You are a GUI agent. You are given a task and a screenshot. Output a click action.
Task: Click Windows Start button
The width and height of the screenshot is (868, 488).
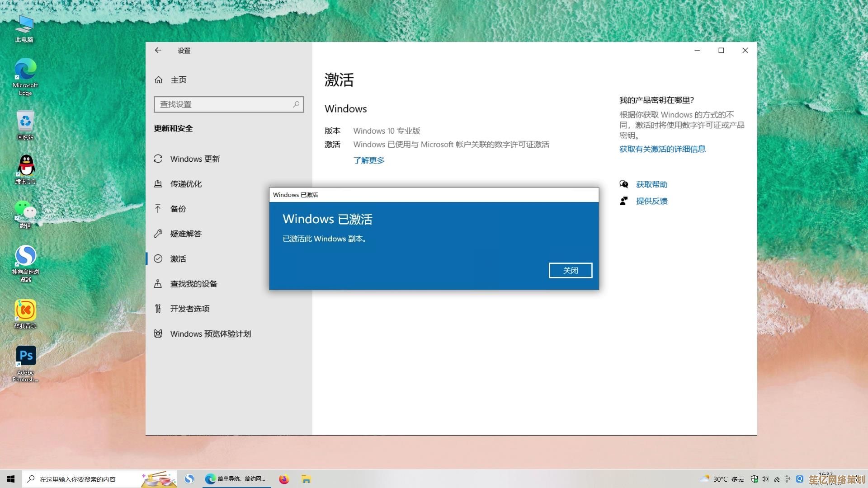(x=11, y=479)
